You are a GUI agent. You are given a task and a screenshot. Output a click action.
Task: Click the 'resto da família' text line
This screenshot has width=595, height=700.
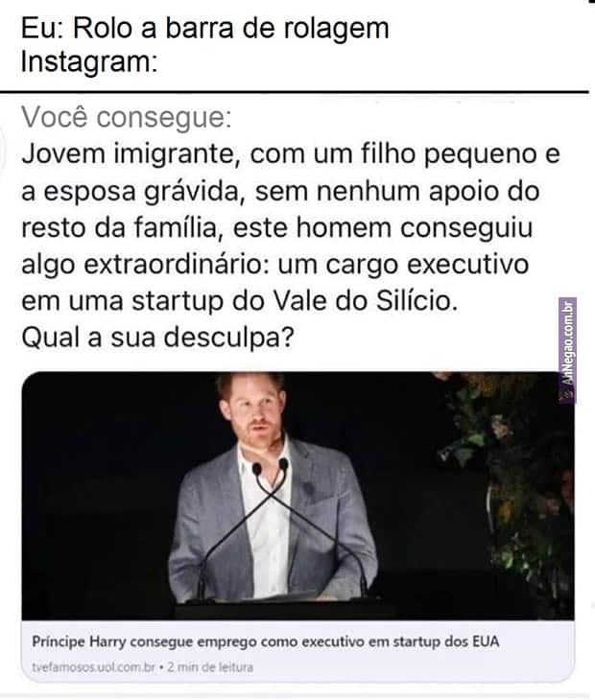tap(277, 227)
